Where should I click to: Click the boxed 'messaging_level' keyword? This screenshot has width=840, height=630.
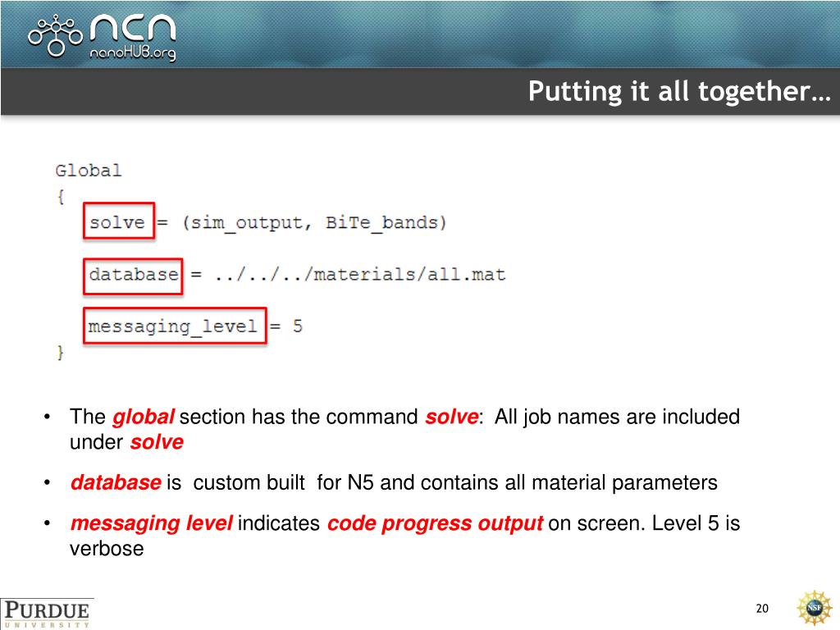(x=175, y=326)
